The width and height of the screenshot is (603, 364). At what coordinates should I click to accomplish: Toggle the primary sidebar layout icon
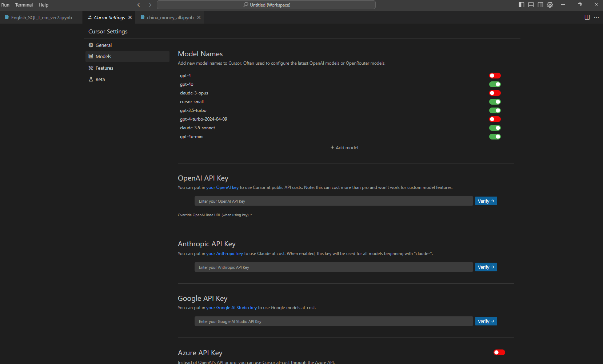pos(522,5)
